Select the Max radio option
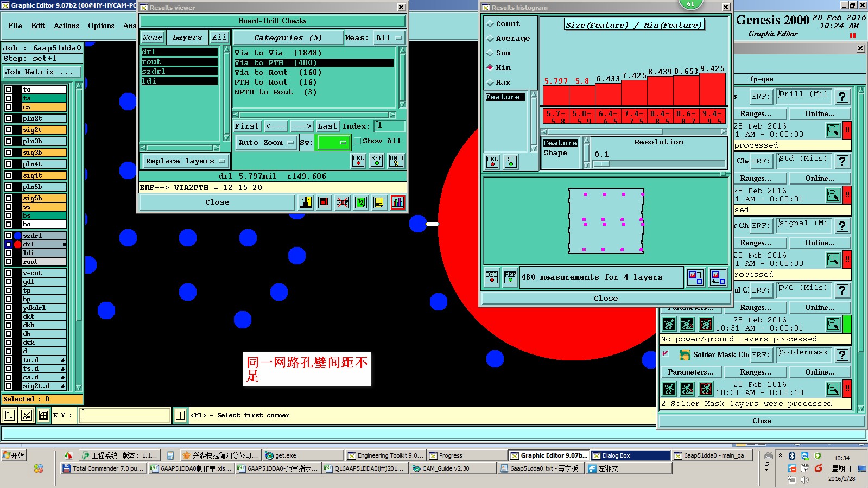The width and height of the screenshot is (868, 488). 490,83
